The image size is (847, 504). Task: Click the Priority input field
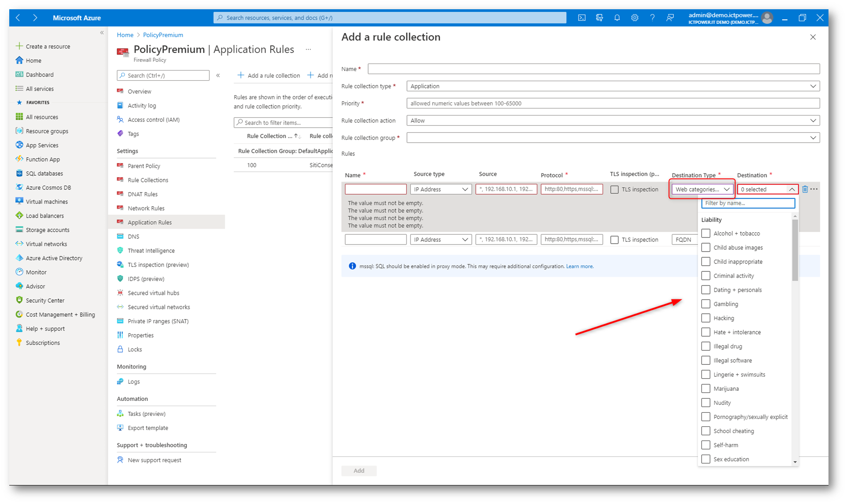613,103
